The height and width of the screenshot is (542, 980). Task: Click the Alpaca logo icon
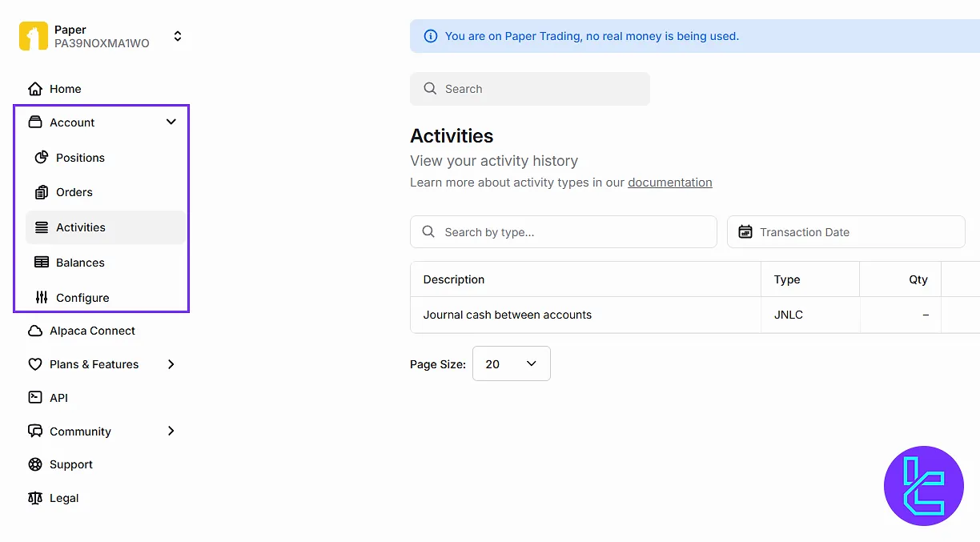(x=34, y=37)
